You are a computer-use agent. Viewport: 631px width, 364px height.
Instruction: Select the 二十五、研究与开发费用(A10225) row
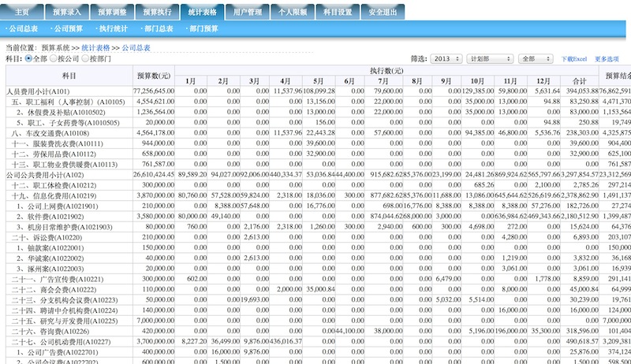coord(65,321)
